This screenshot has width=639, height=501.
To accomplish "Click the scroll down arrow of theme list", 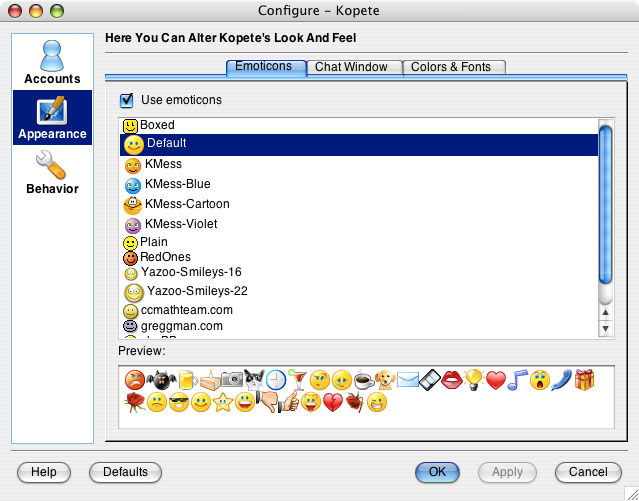I will click(x=606, y=329).
